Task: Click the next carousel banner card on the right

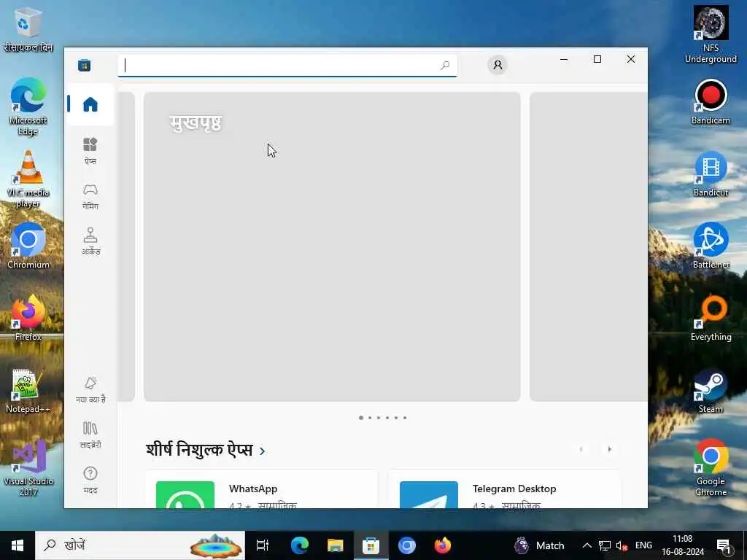Action: pos(589,246)
